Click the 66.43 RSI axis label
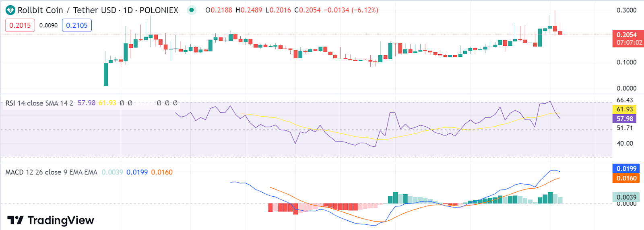Viewport: 644px width, 230px height. pos(625,100)
